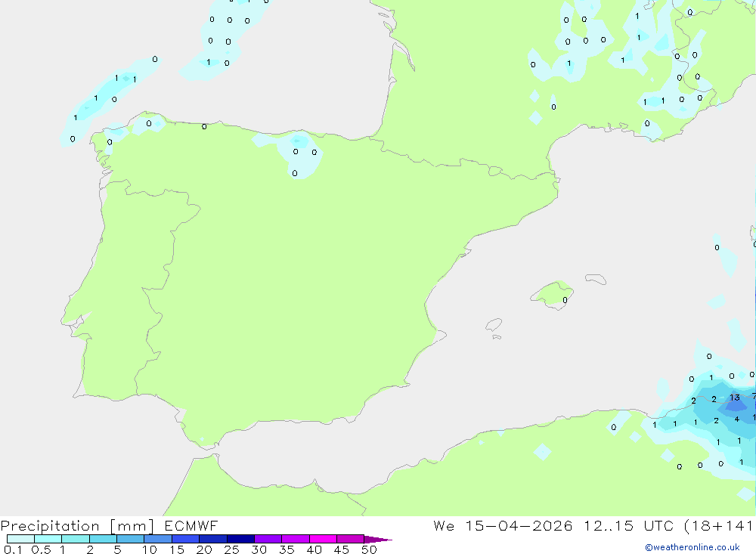Select the 'ECMWF' model label
The height and width of the screenshot is (554, 756).
tap(191, 525)
